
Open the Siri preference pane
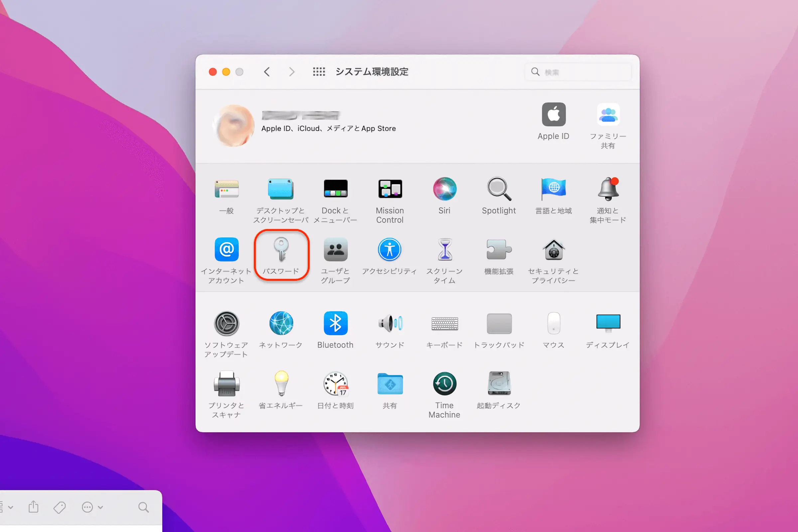tap(444, 189)
